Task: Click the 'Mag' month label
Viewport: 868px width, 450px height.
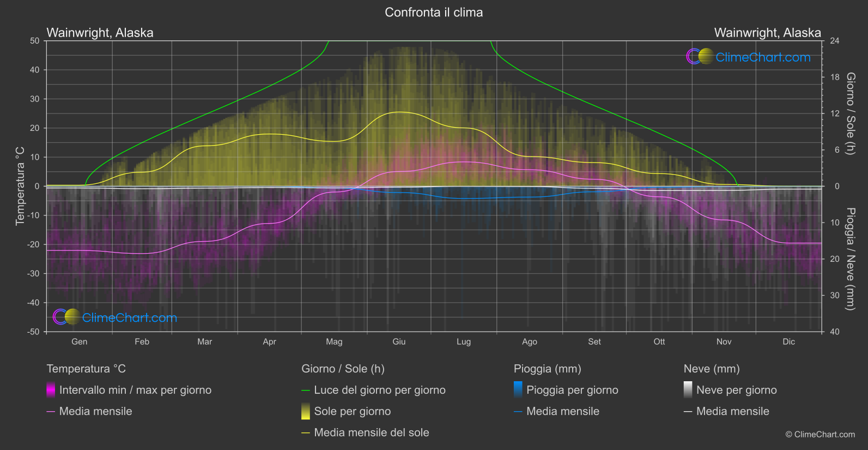Action: pos(334,341)
